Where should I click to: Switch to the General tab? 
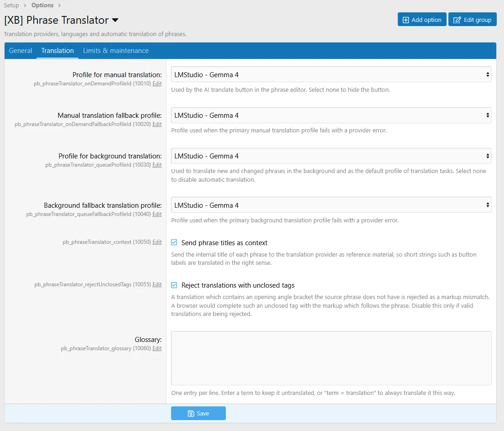coord(21,51)
